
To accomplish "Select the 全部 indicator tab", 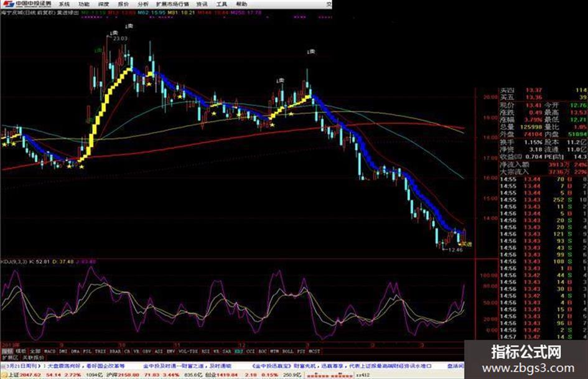I will [35, 351].
